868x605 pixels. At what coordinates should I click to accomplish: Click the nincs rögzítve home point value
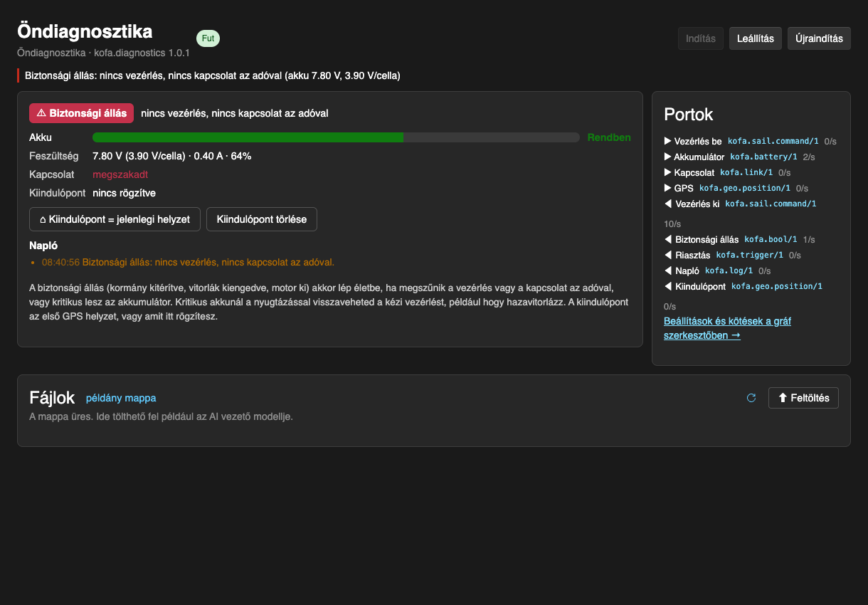pyautogui.click(x=124, y=193)
